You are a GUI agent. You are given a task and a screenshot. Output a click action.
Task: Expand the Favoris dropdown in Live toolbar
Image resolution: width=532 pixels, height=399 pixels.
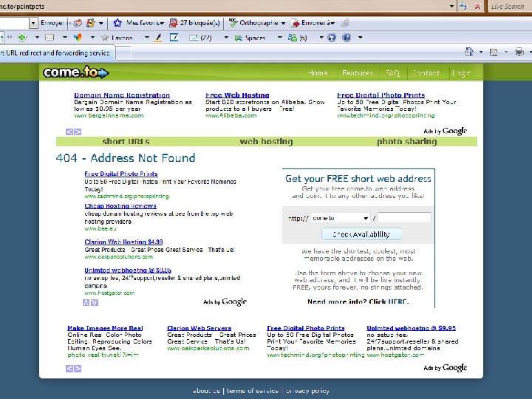(x=147, y=38)
